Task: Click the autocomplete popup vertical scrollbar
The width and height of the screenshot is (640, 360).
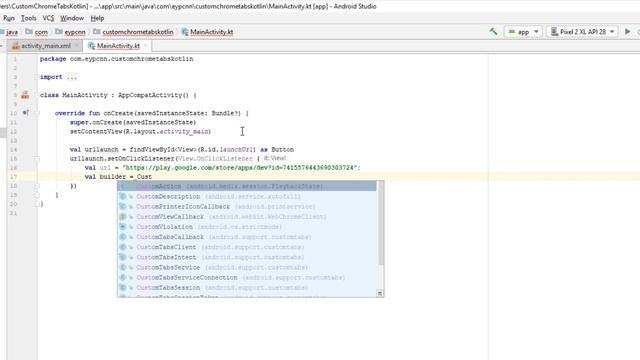Action: pos(380,224)
